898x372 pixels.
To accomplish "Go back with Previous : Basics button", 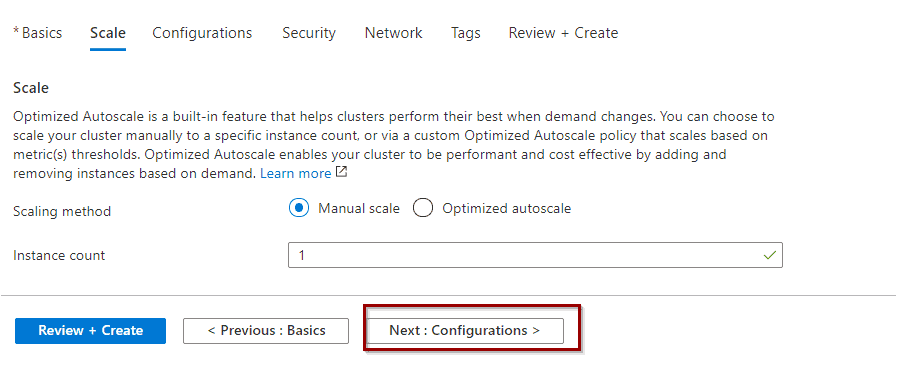I will pyautogui.click(x=266, y=331).
